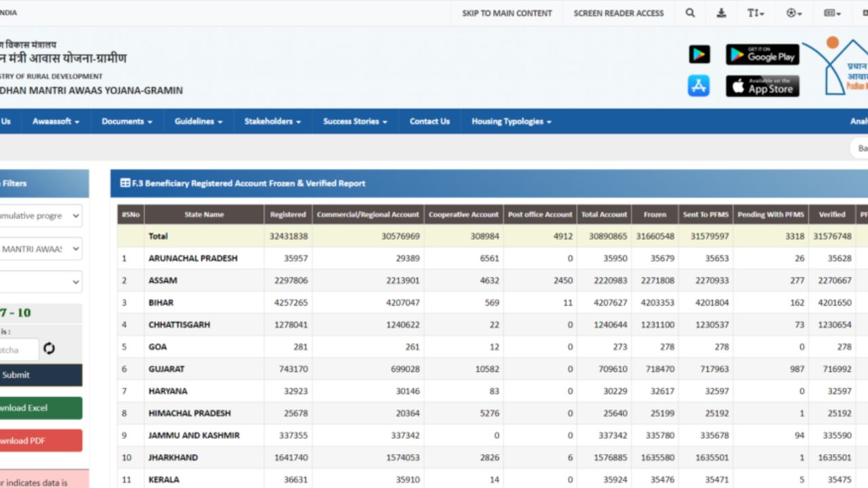The height and width of the screenshot is (488, 868).
Task: Click the Download PDF button
Action: point(39,441)
